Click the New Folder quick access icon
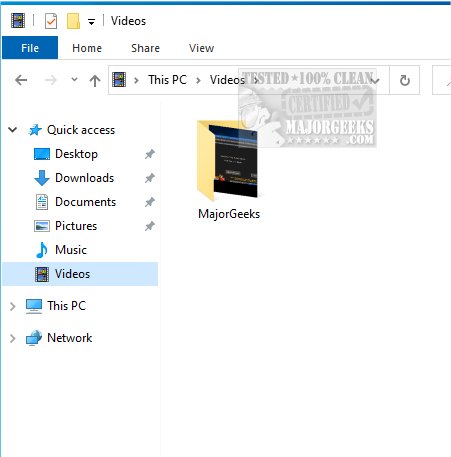Image resolution: width=451 pixels, height=457 pixels. [73, 21]
